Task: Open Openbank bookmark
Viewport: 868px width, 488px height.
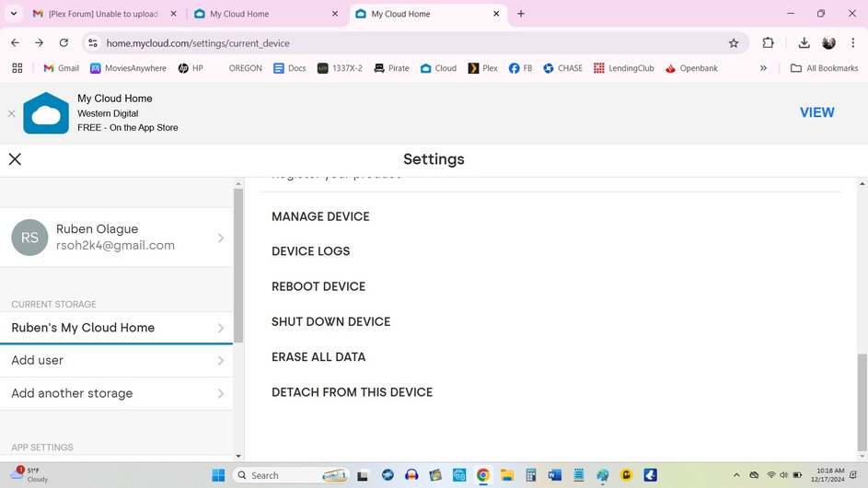Action: tap(691, 68)
